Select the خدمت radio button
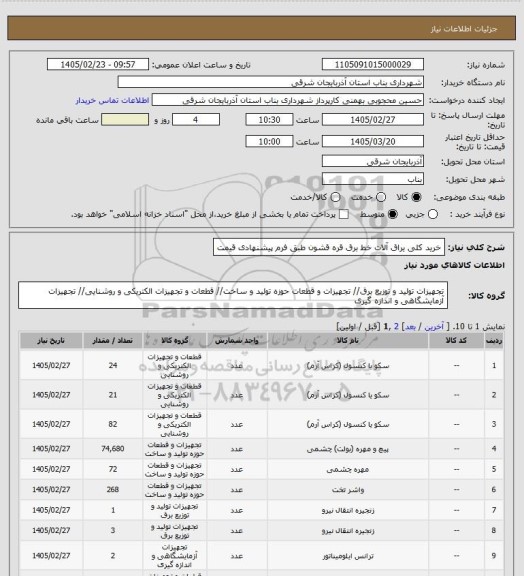Image resolution: width=524 pixels, height=576 pixels. click(381, 197)
